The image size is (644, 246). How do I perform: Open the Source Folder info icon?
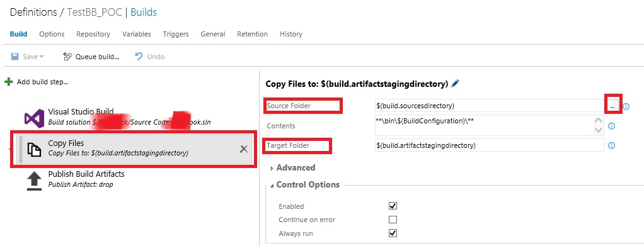tap(626, 106)
